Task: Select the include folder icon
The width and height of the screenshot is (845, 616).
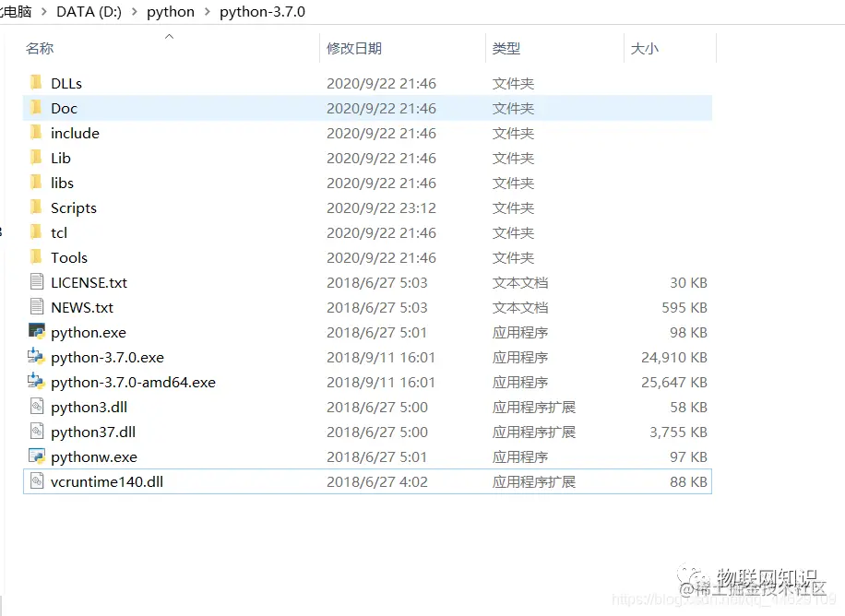Action: coord(36,133)
